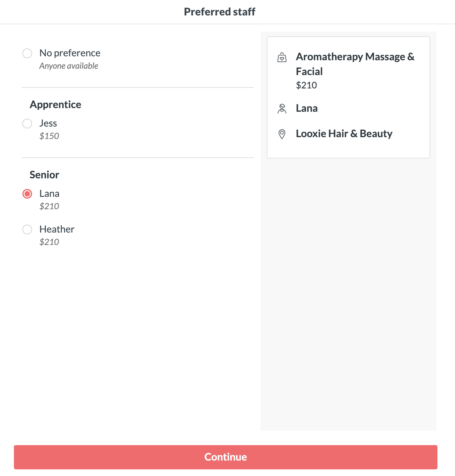
Task: Click the No preference label text
Action: pyautogui.click(x=70, y=53)
